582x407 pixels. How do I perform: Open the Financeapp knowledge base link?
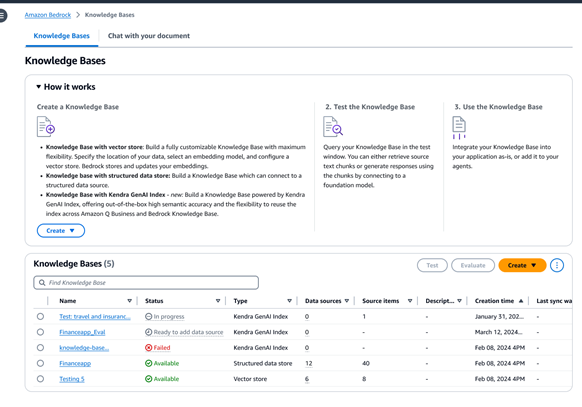tap(75, 363)
